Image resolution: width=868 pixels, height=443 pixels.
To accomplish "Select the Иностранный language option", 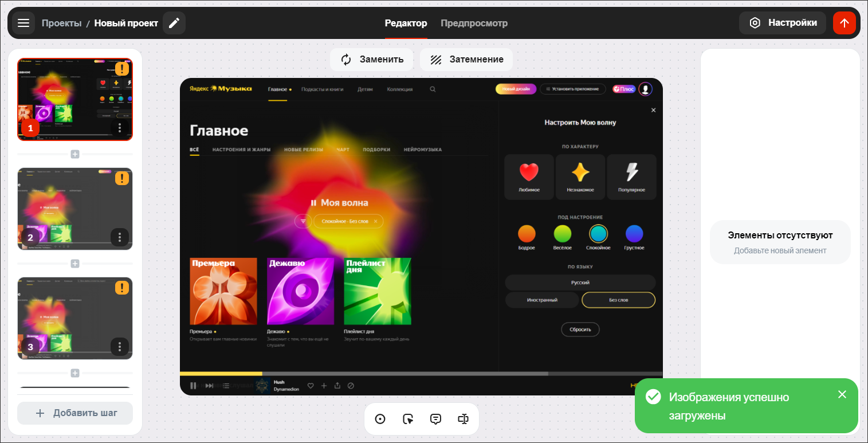I will (542, 300).
